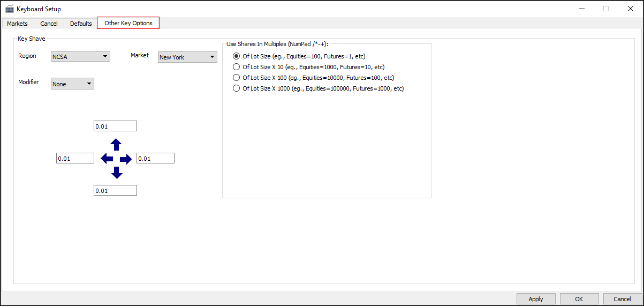Open the Modifier dropdown set to None
Viewport: 644px width, 306px height.
pyautogui.click(x=72, y=84)
